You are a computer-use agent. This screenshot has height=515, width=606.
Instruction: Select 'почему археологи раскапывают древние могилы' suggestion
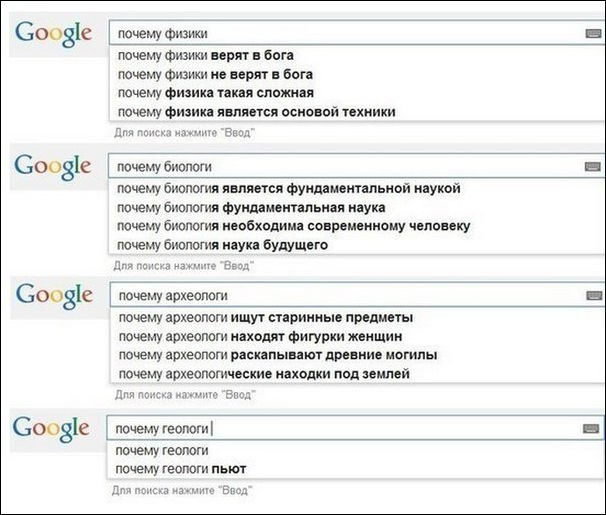click(277, 355)
